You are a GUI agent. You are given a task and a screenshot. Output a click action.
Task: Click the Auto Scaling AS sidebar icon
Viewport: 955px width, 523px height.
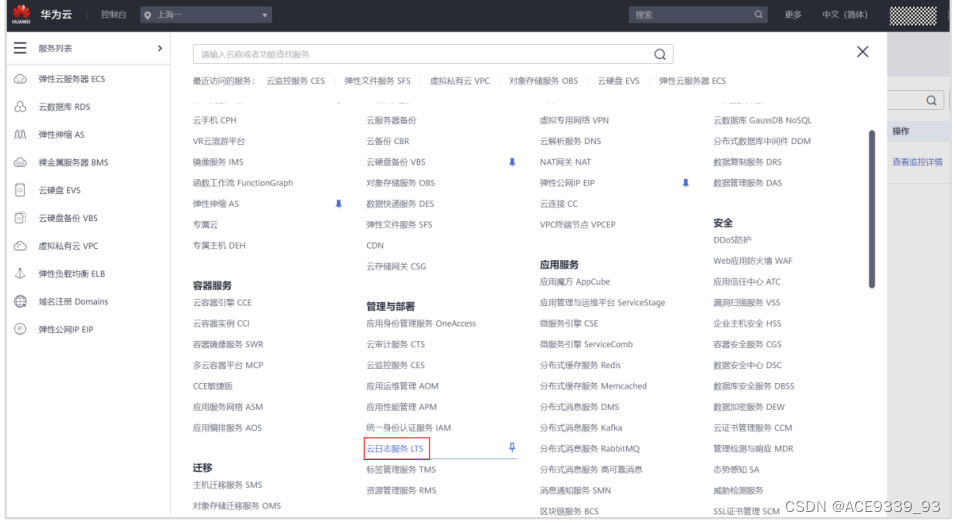[x=20, y=135]
